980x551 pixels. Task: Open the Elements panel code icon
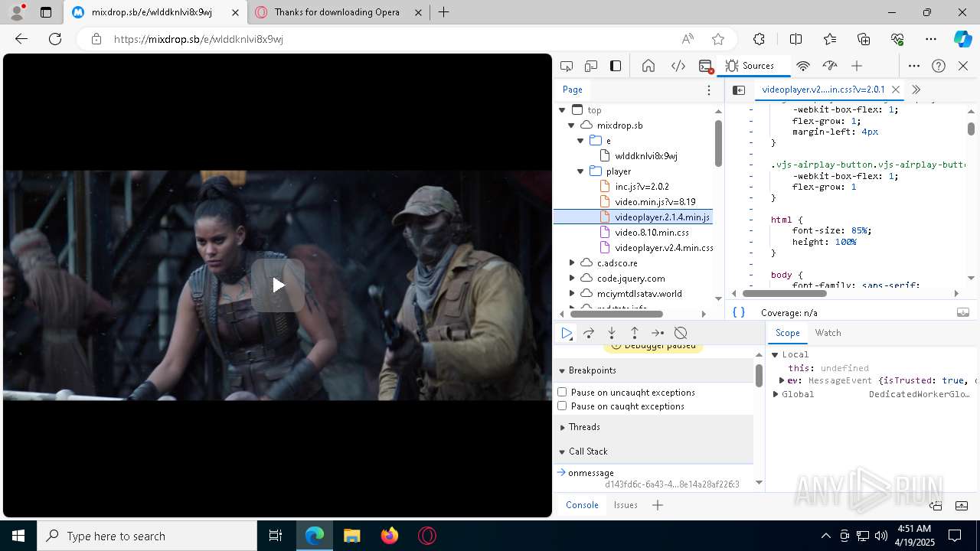pyautogui.click(x=678, y=66)
